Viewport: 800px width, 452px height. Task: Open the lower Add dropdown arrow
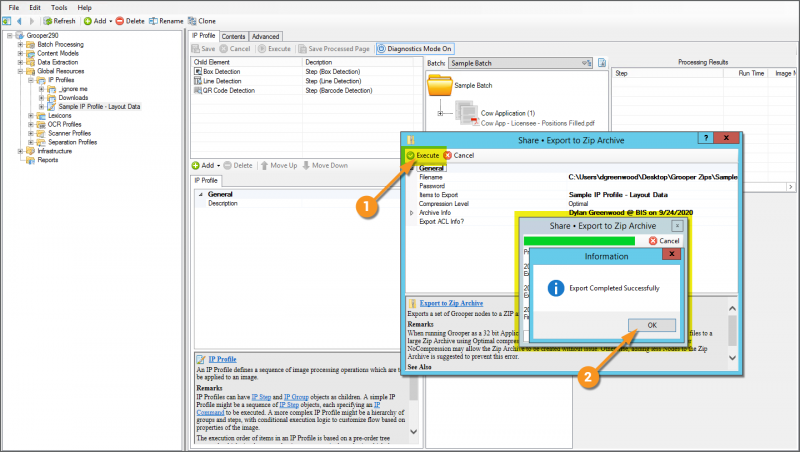point(218,166)
